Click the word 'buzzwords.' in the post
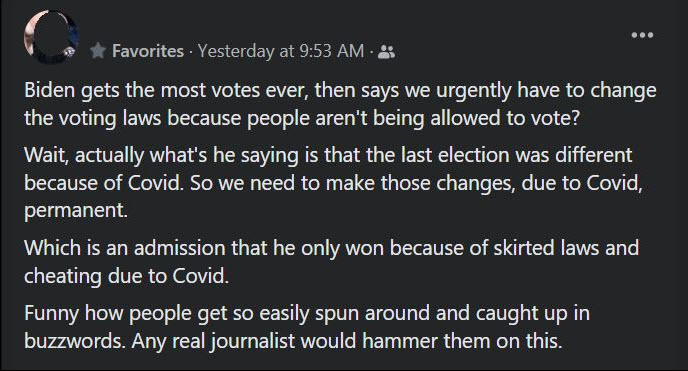This screenshot has height=371, width=688. coord(74,341)
